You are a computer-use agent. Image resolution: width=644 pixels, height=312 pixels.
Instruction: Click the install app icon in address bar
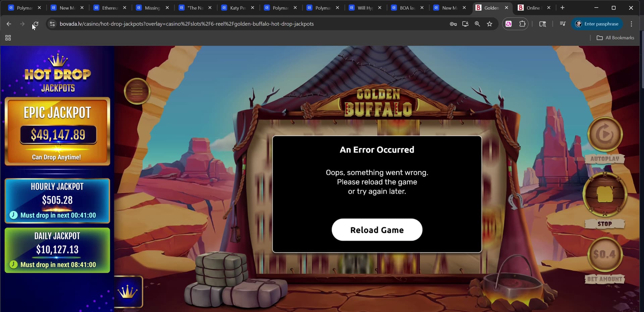(465, 24)
